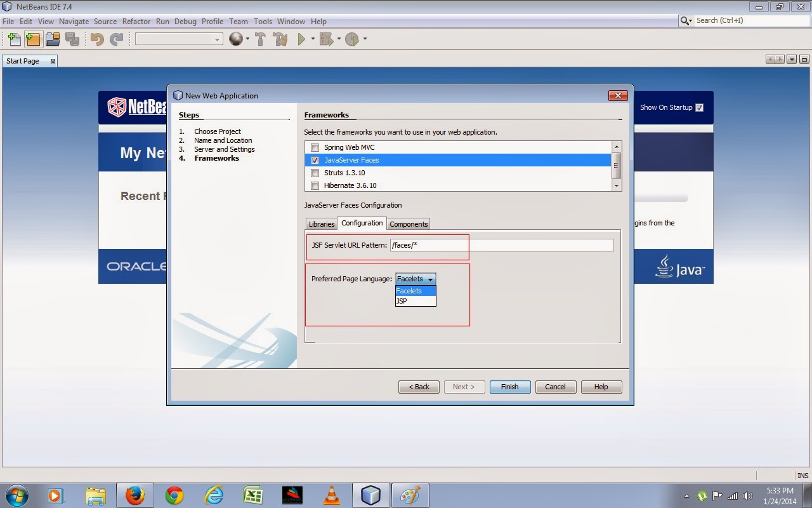This screenshot has height=508, width=812.
Task: Click the network signal tray icon
Action: coord(733,496)
